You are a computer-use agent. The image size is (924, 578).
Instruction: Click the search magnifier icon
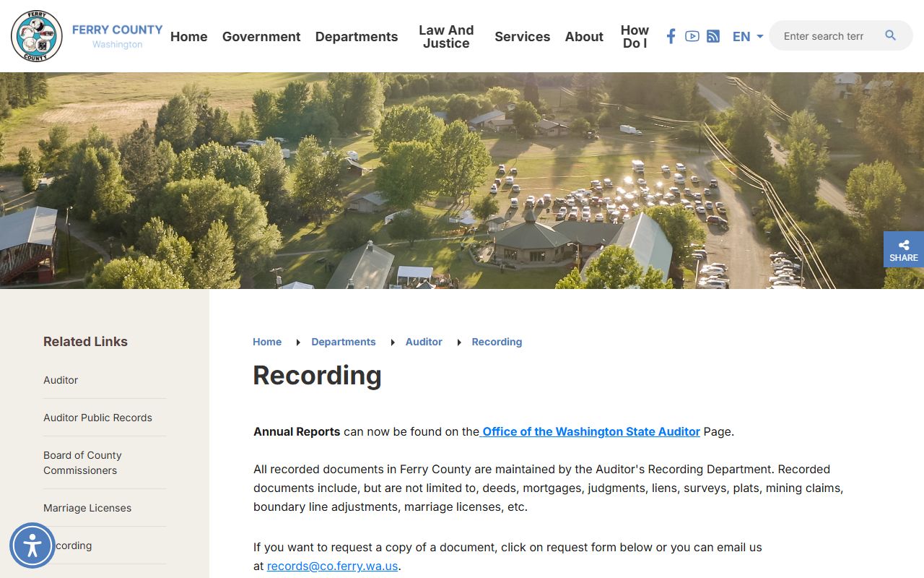point(890,35)
